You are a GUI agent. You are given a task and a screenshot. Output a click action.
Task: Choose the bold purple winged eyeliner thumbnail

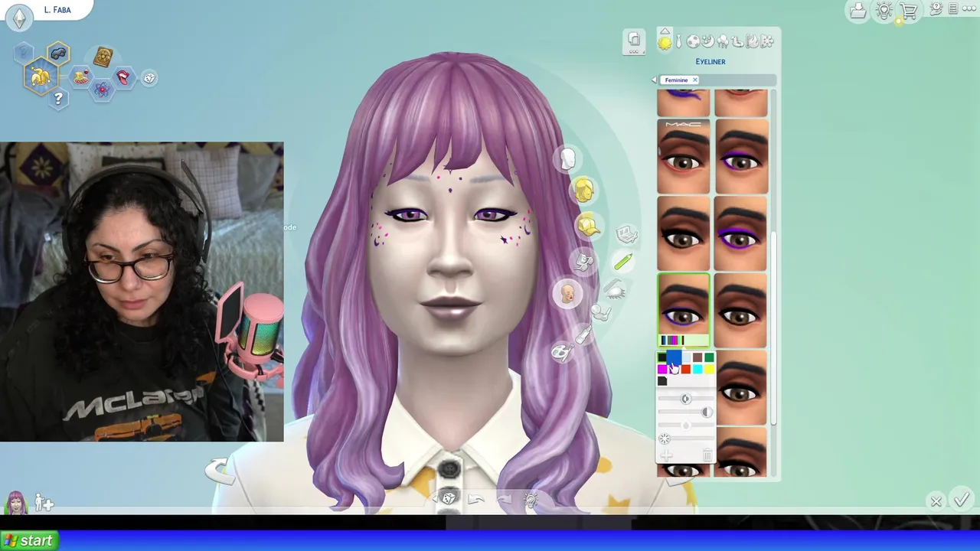741,233
